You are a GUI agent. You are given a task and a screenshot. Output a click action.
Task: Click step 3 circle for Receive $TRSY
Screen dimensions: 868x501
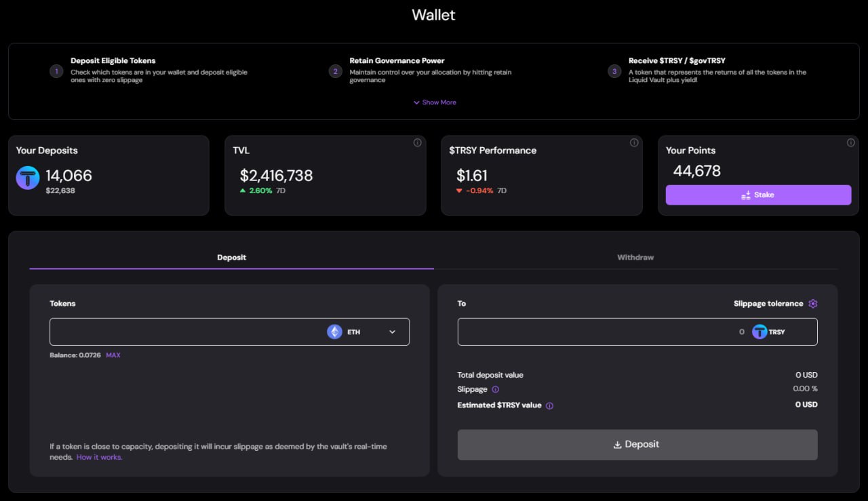tap(614, 71)
